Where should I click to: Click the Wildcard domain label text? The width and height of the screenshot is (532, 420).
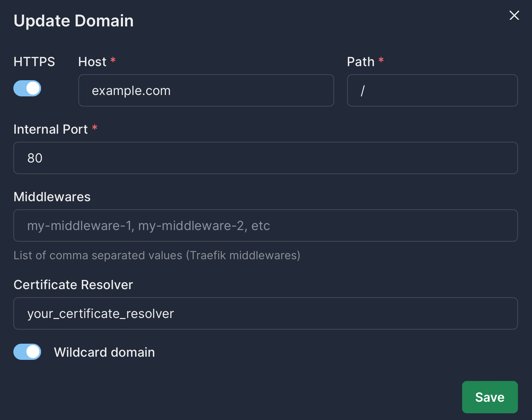(x=104, y=352)
